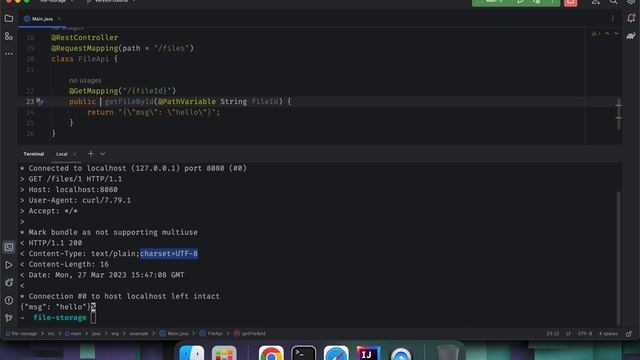Toggle the read-only lock icon in status bar
Viewport: 640px width, 360px height.
coord(629,333)
